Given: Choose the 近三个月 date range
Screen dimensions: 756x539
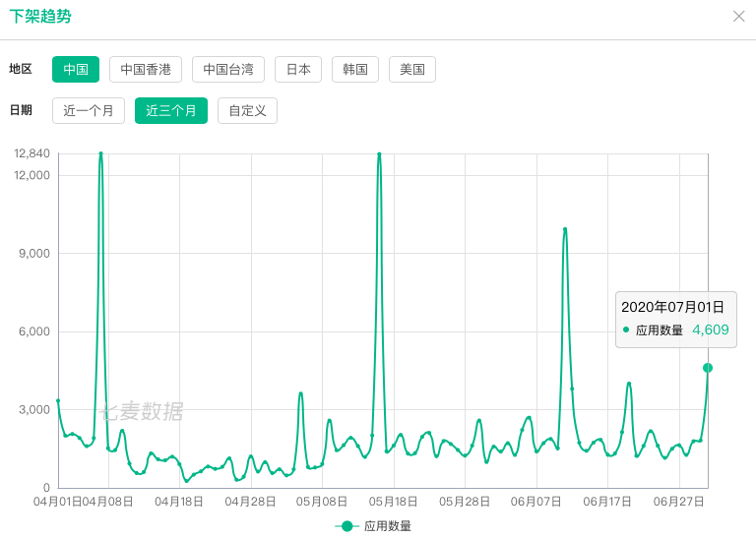Looking at the screenshot, I should (x=171, y=111).
